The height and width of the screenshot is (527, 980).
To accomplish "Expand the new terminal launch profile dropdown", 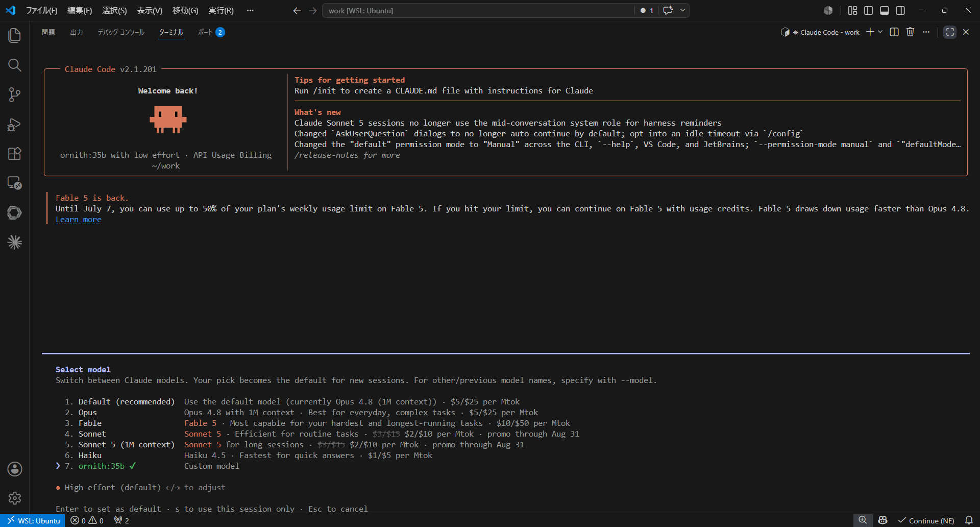I will (880, 32).
